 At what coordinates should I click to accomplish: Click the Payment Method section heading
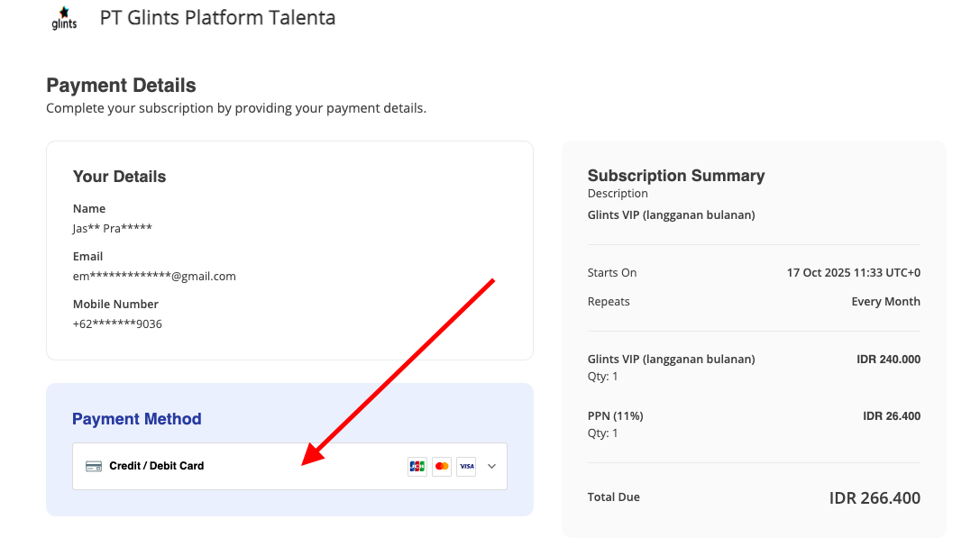click(137, 418)
